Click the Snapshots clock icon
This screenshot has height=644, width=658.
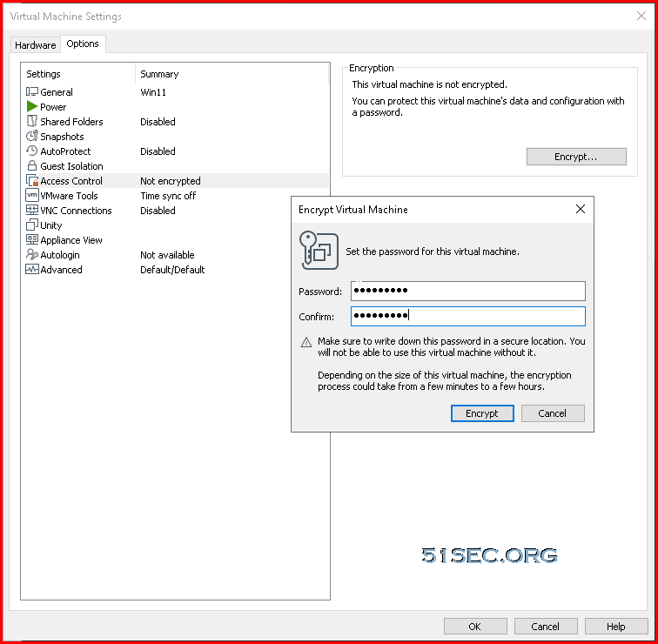[32, 136]
